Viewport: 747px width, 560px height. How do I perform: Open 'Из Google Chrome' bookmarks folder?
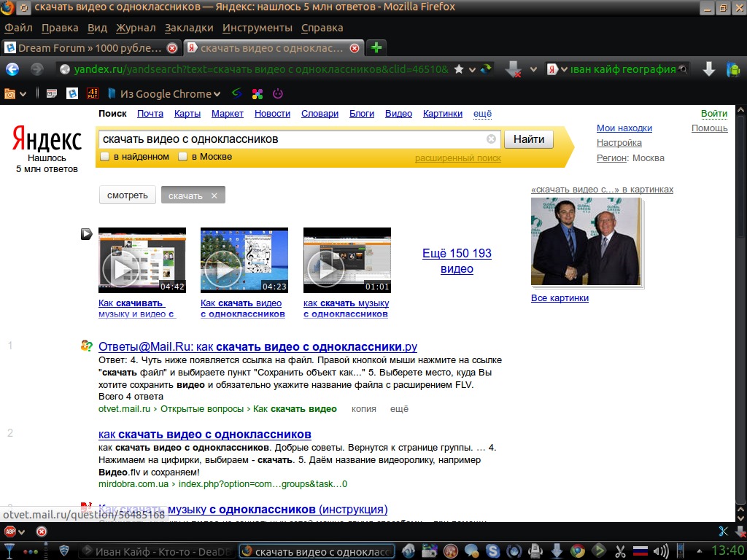[164, 94]
